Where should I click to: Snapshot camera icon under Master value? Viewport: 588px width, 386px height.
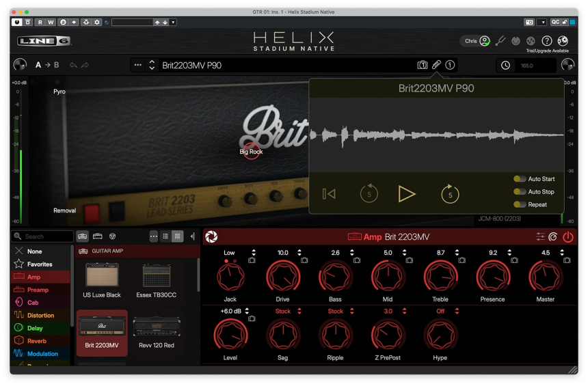(567, 260)
